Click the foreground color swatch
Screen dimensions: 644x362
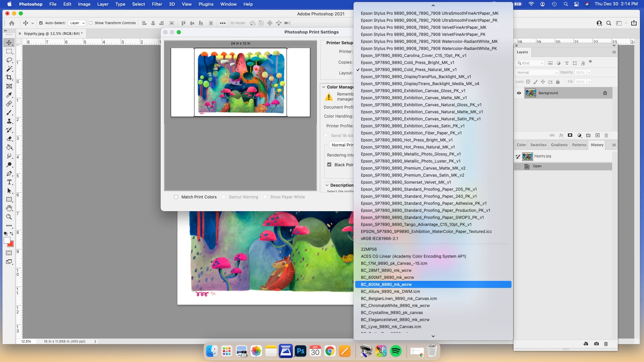point(7,240)
